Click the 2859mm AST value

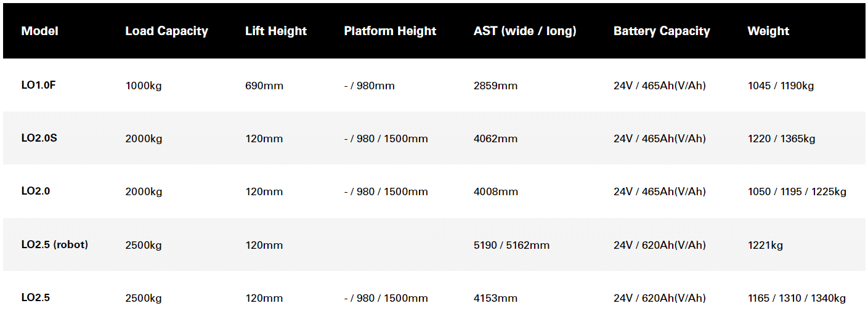click(x=495, y=86)
